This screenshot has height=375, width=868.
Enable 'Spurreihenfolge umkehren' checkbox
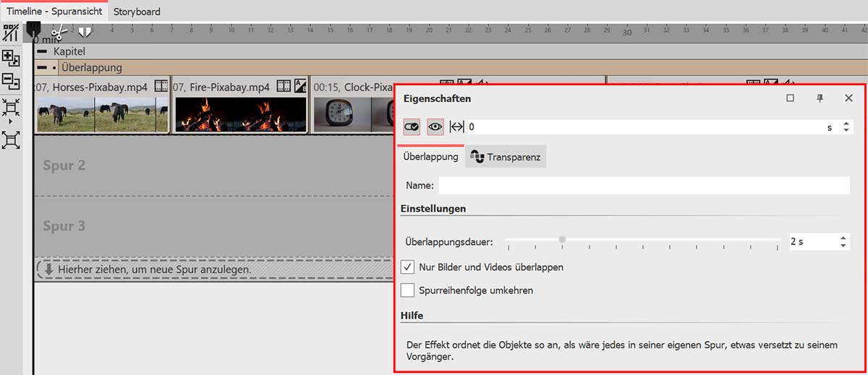coord(407,290)
